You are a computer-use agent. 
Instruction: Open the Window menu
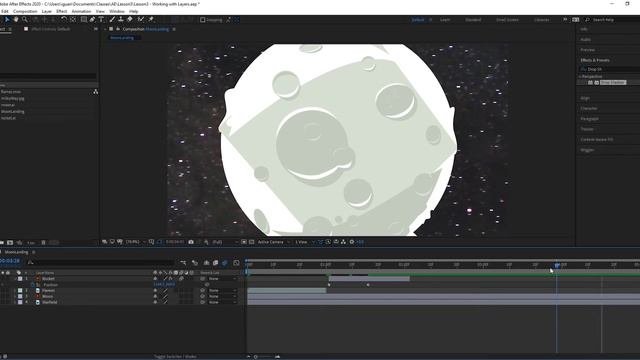click(117, 11)
